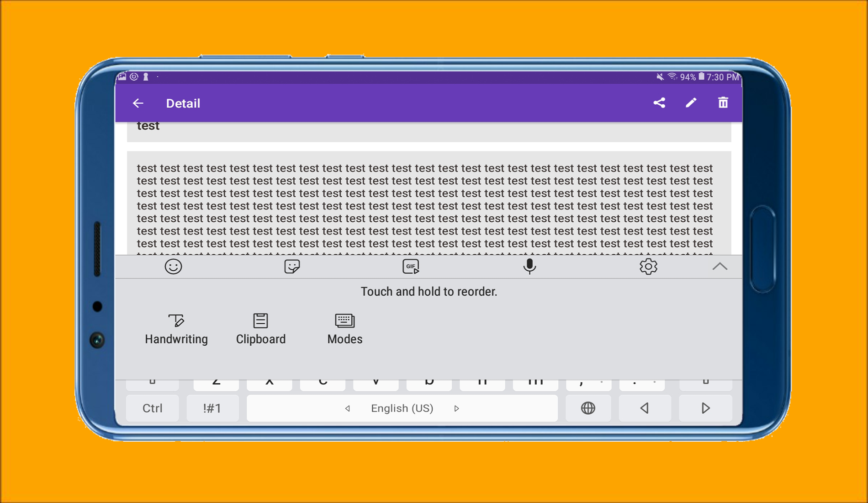
Task: Open keyboard Modes option
Action: (x=345, y=329)
